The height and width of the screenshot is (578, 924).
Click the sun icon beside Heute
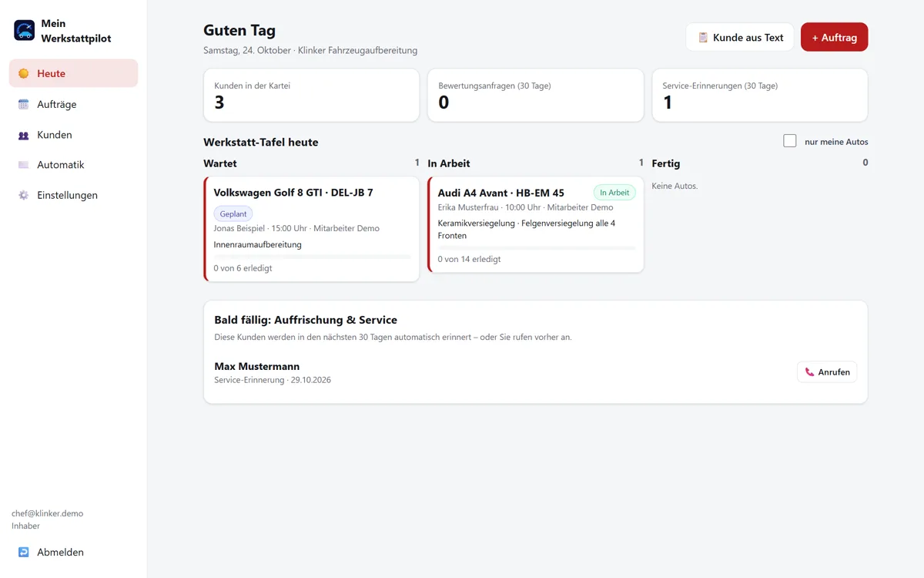pyautogui.click(x=24, y=74)
